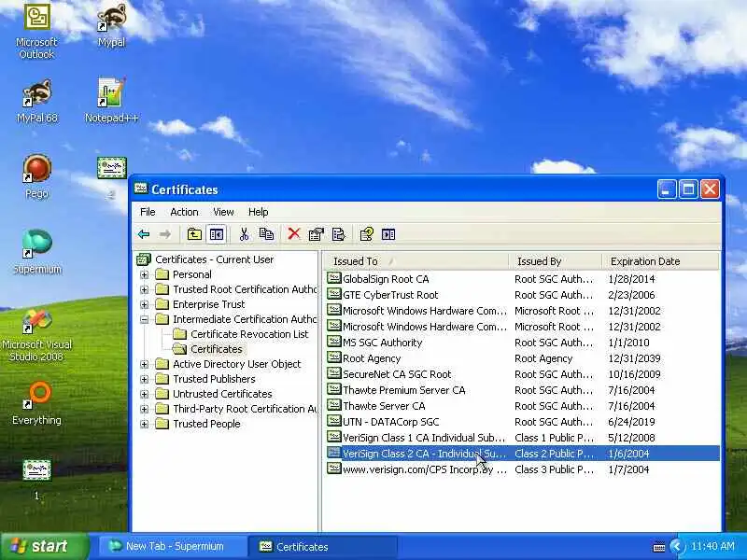Open the Action menu

(x=184, y=212)
